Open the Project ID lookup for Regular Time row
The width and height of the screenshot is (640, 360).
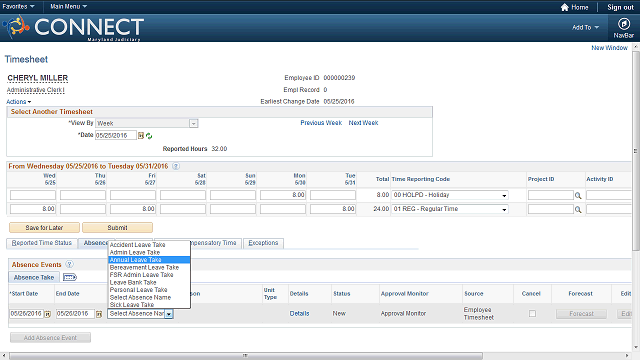578,209
